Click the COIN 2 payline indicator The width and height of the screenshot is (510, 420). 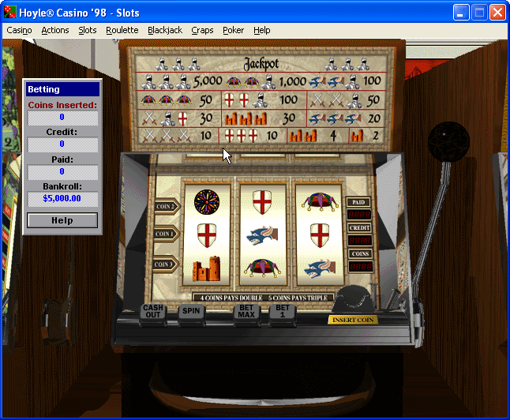(x=166, y=206)
